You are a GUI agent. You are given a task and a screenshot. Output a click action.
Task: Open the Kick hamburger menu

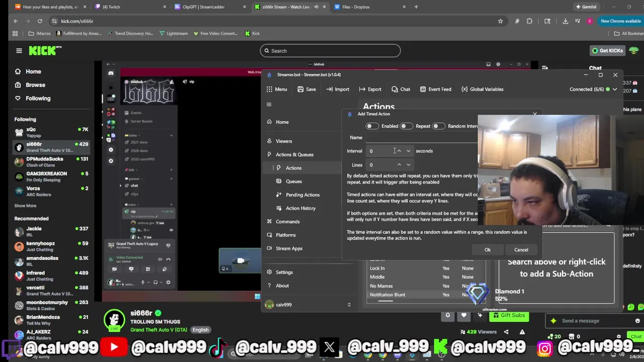(x=19, y=51)
